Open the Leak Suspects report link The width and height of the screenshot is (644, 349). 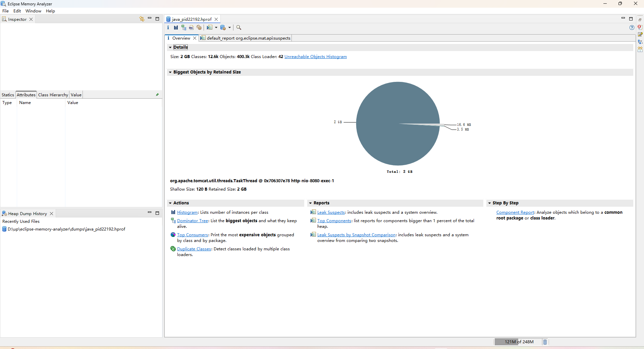331,212
